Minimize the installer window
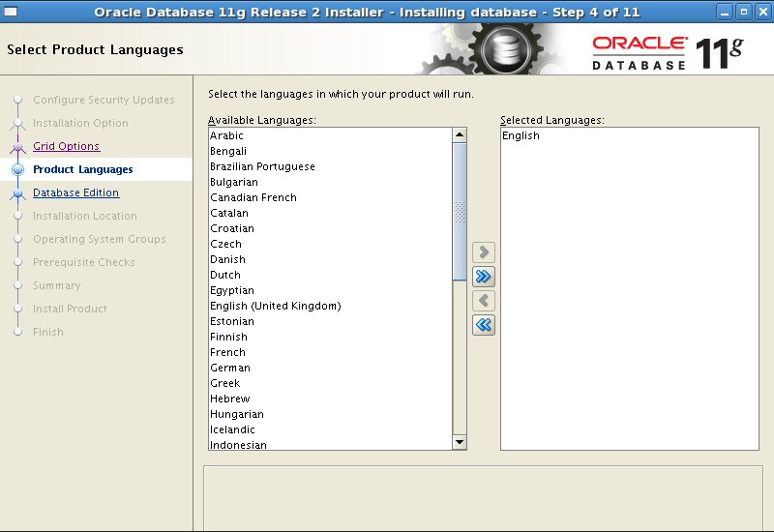 [x=724, y=12]
